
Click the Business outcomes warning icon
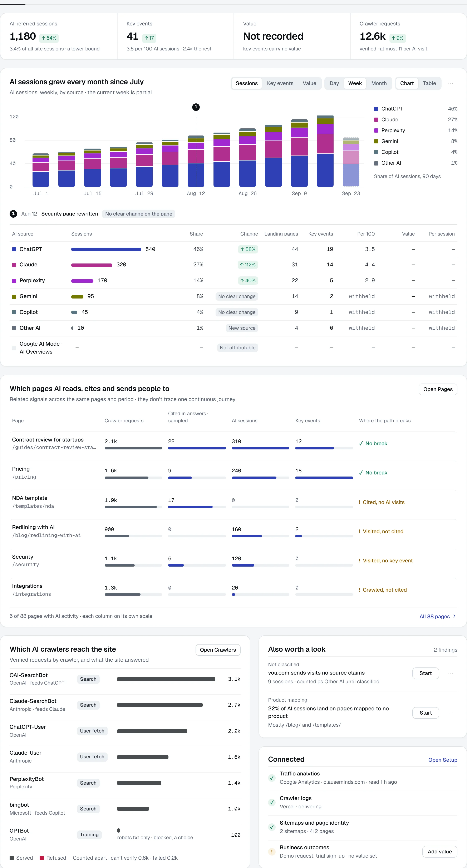pyautogui.click(x=272, y=852)
